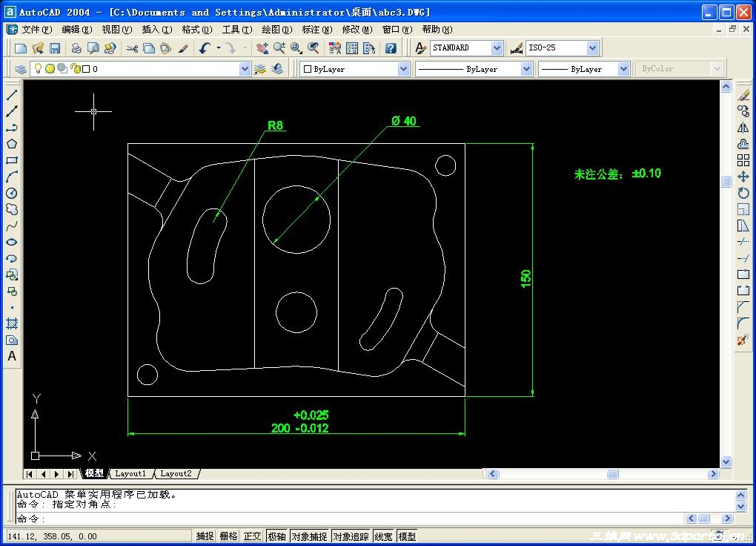Viewport: 756px width, 546px height.
Task: Click the drawing area vertical scrollbar down arrow
Action: 726,461
